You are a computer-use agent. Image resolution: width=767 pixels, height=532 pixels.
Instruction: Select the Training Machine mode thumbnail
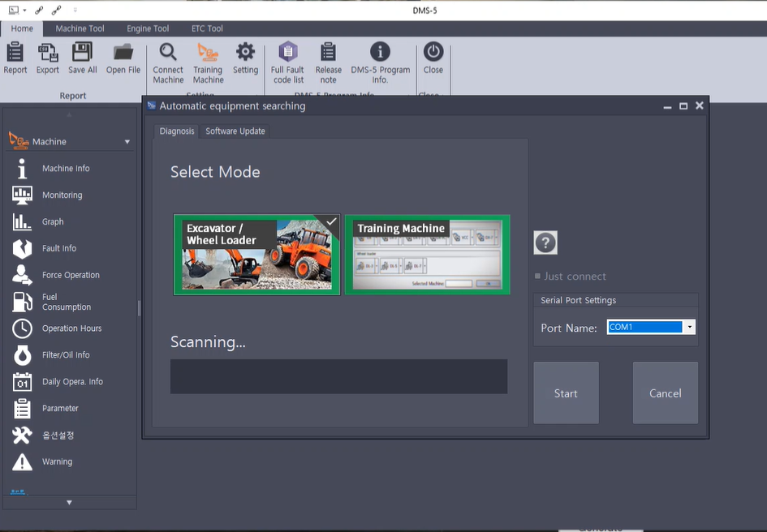pos(428,255)
